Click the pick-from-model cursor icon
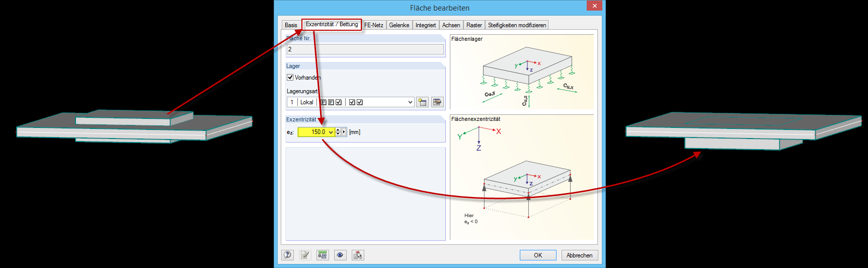The height and width of the screenshot is (268, 868). [x=358, y=255]
